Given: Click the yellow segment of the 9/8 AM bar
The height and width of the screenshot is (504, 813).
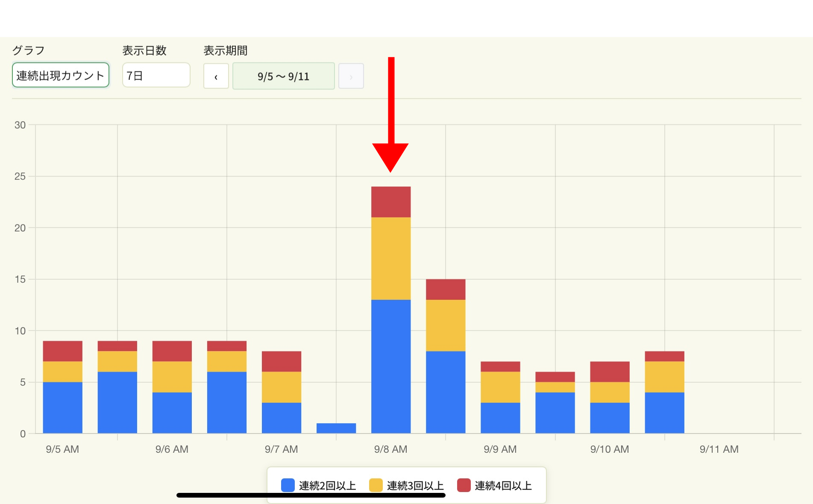Looking at the screenshot, I should (x=391, y=258).
